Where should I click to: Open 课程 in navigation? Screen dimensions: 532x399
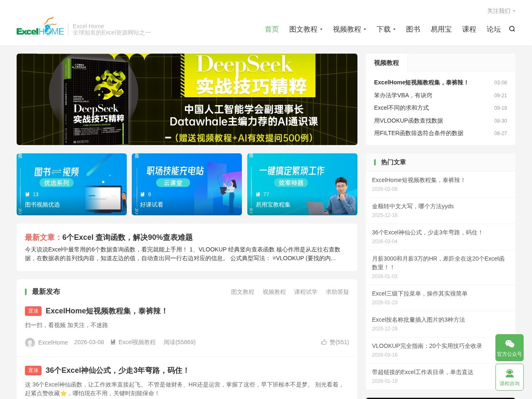469,29
